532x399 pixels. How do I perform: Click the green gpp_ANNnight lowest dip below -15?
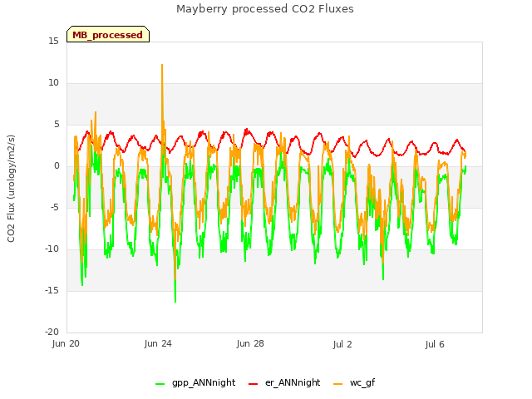175,301
